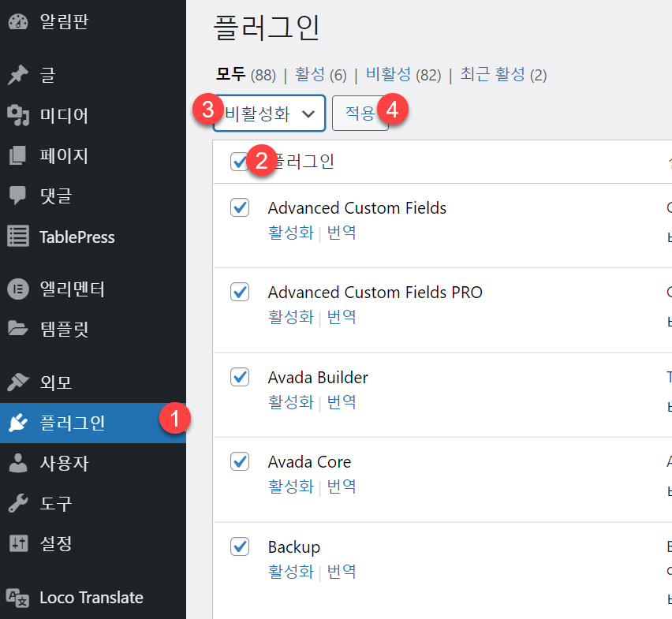672x619 pixels.
Task: Open 번역 link for Avada Core
Action: (x=342, y=487)
